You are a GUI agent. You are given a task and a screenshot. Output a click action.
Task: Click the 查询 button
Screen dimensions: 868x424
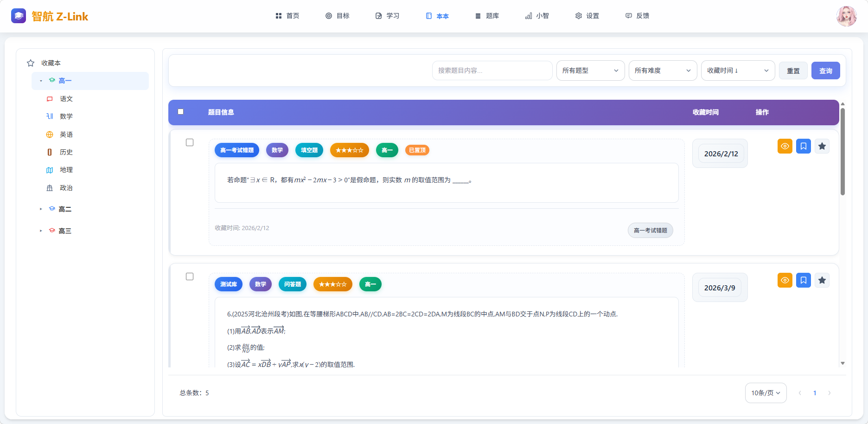coord(826,71)
